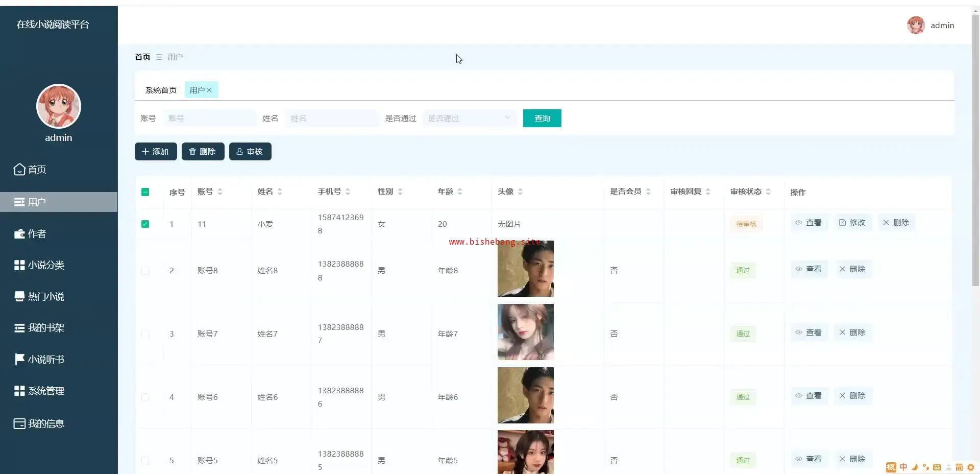Image resolution: width=980 pixels, height=474 pixels.
Task: Click the 热门小说 sidebar icon
Action: 19,297
